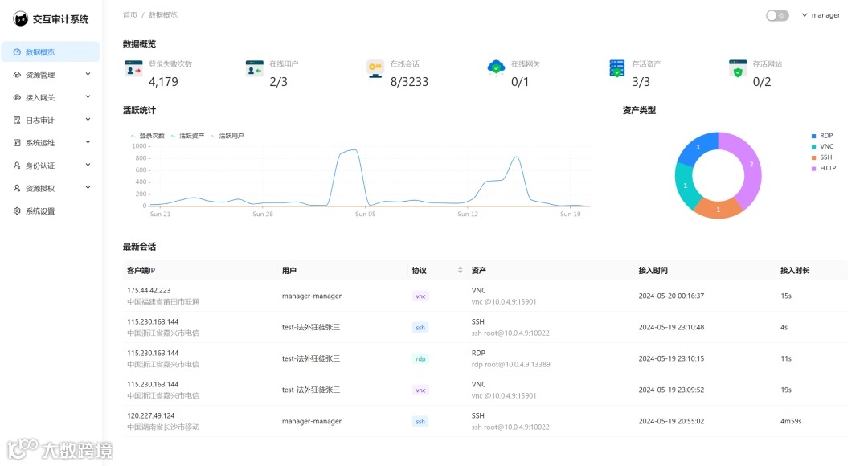868x466 pixels.
Task: Toggle the 活跃用户 chart legend
Action: coord(227,136)
